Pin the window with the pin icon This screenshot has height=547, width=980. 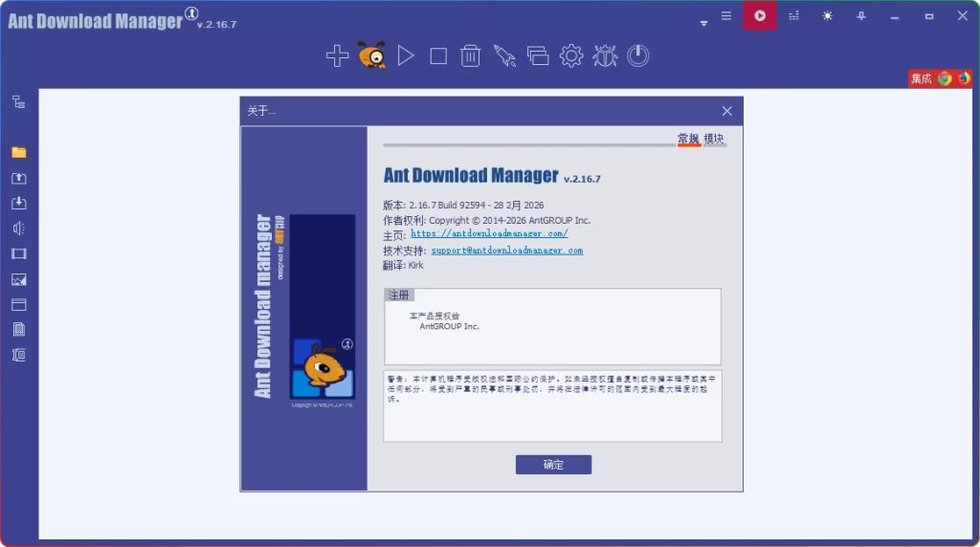coord(861,15)
